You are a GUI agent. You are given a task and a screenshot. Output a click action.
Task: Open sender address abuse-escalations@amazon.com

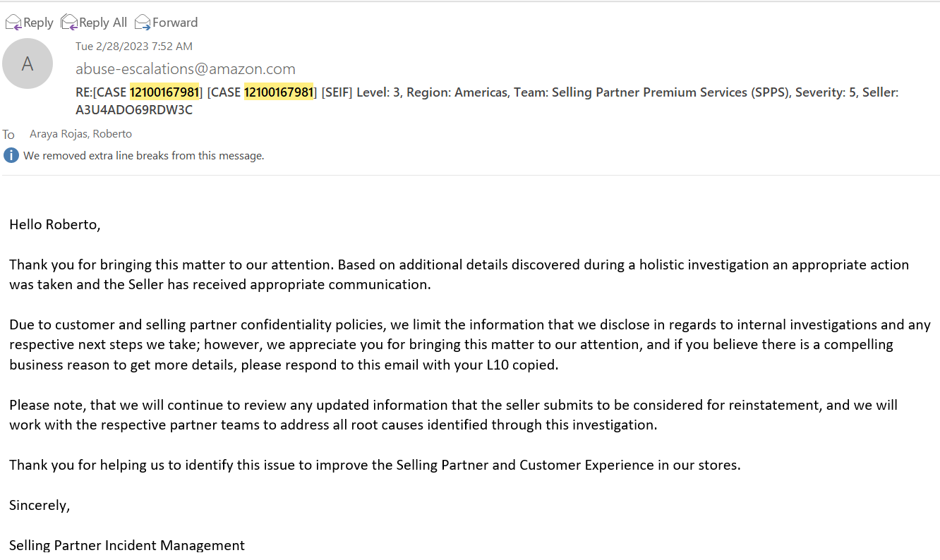pos(186,69)
